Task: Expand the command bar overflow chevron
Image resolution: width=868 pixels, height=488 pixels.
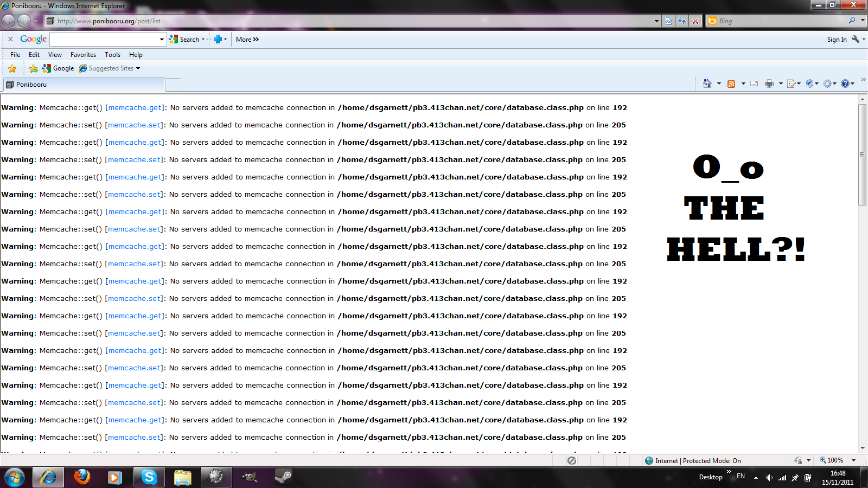Action: point(863,80)
